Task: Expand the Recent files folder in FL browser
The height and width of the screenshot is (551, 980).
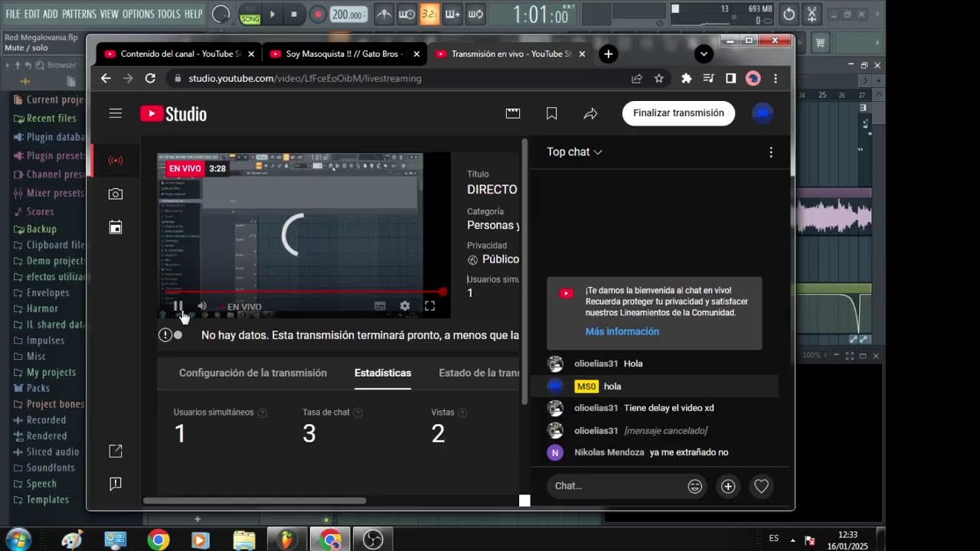Action: click(x=45, y=118)
